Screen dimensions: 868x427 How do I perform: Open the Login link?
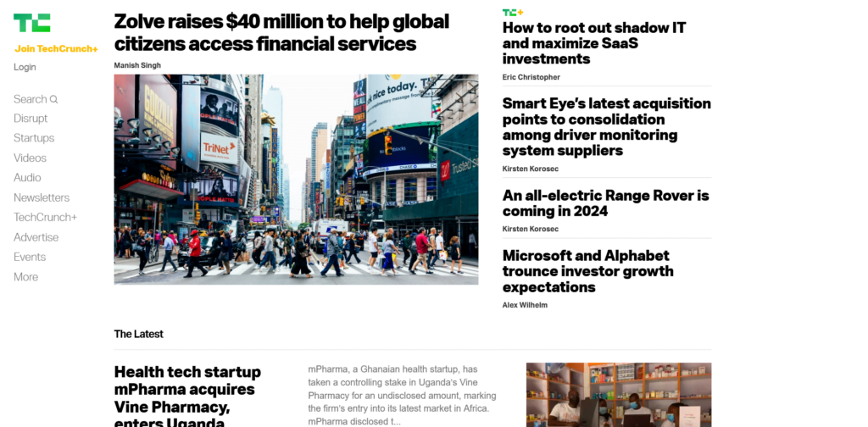[25, 67]
